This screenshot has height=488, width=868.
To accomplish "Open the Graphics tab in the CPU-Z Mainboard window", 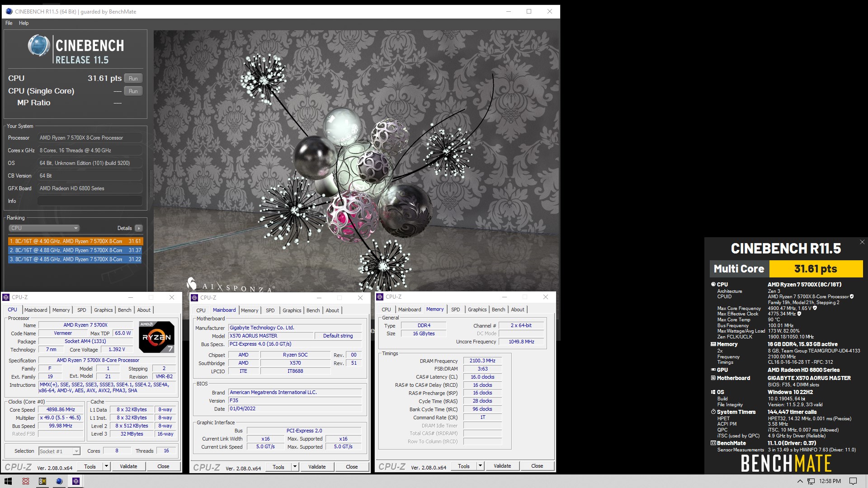I will point(292,310).
